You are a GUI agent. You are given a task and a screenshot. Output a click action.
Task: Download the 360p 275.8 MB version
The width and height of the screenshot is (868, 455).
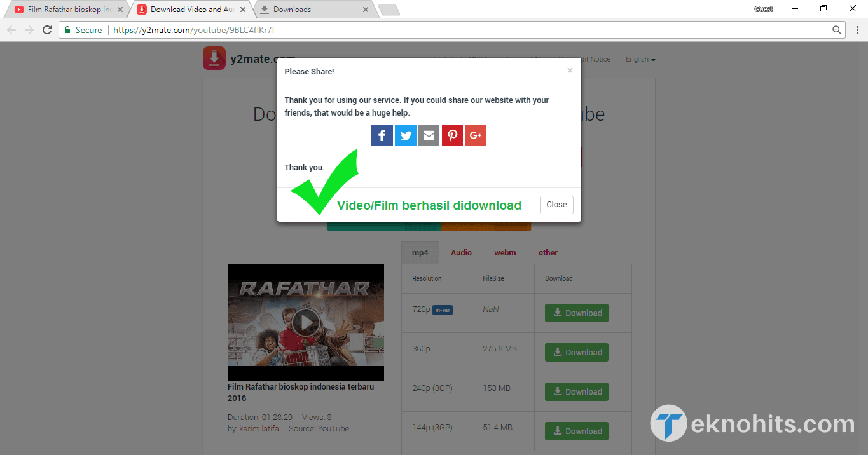coord(577,352)
